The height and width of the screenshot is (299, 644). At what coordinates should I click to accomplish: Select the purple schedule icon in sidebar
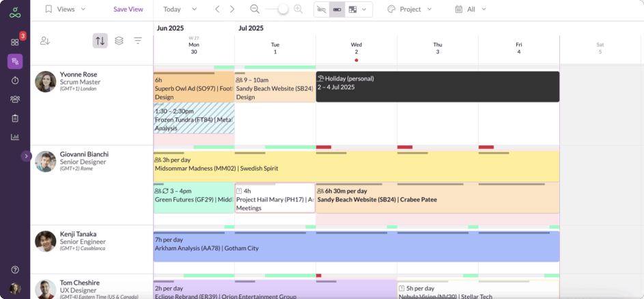(15, 61)
